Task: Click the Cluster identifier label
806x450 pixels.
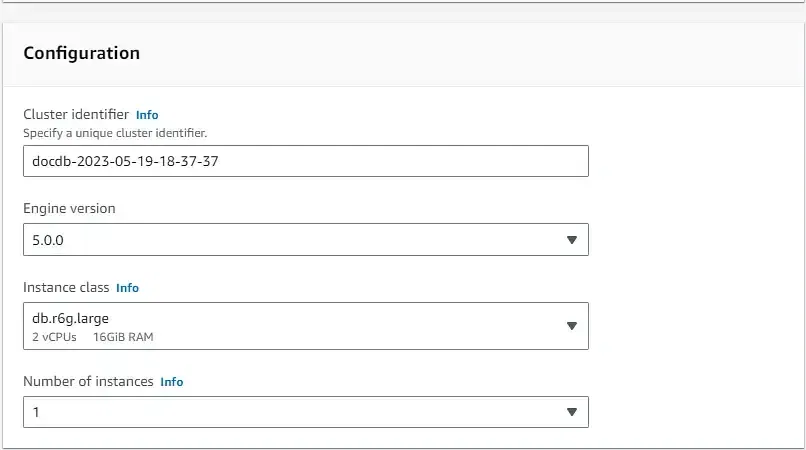Action: click(x=76, y=115)
